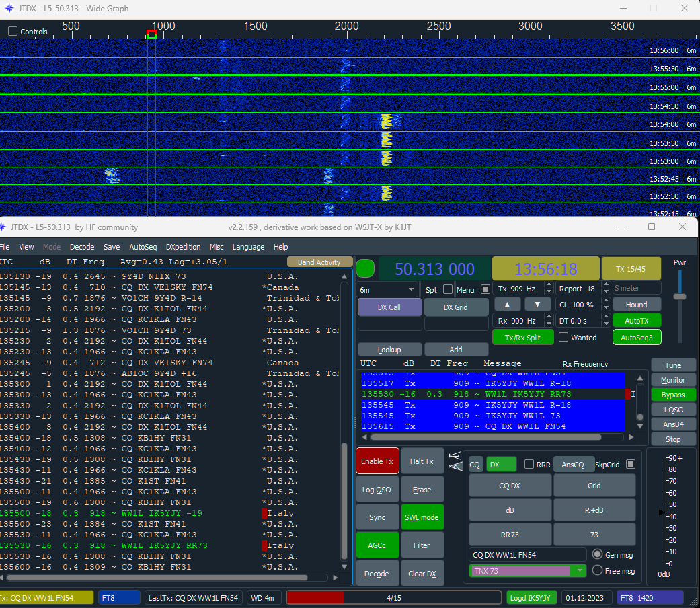Viewport: 700px width, 608px height.
Task: Click the Rx Frequency list scroll-up arrow
Action: point(640,378)
